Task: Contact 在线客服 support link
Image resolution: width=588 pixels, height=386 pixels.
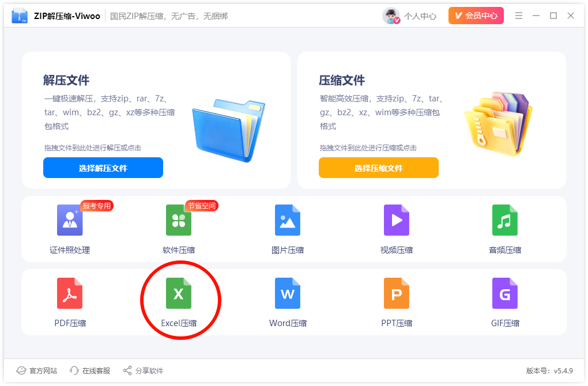Action: (96, 370)
